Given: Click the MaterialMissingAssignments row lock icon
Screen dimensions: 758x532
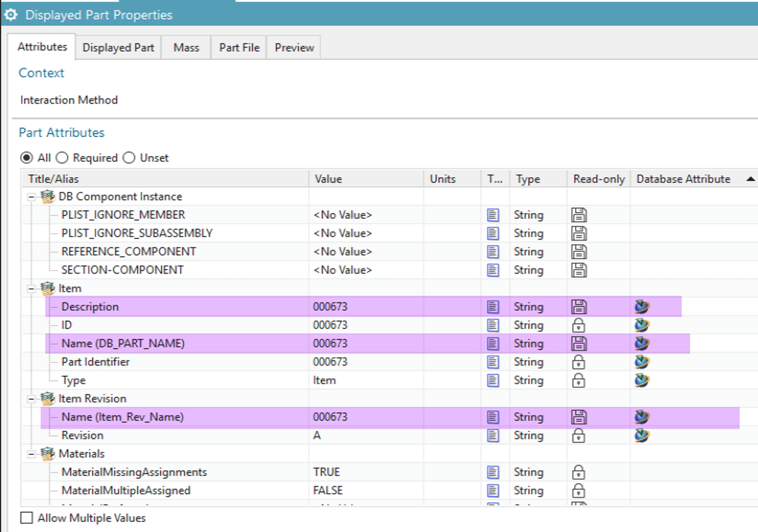Looking at the screenshot, I should pos(579,472).
